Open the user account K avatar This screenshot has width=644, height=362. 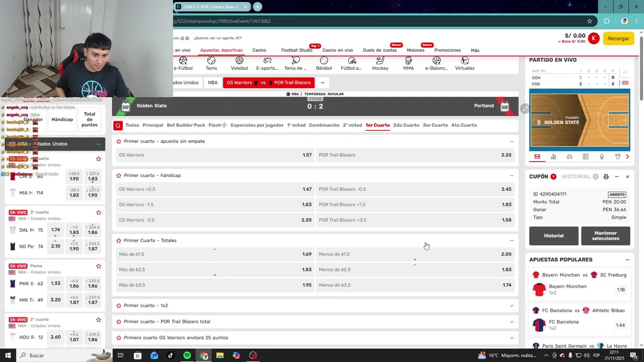[594, 38]
